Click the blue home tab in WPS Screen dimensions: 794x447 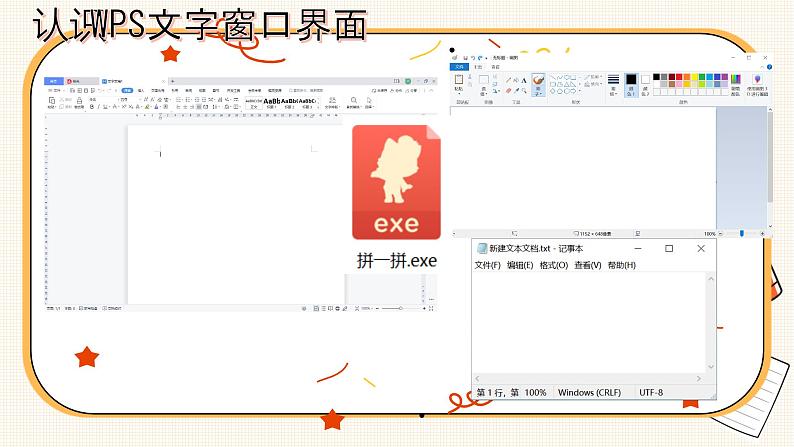click(54, 81)
